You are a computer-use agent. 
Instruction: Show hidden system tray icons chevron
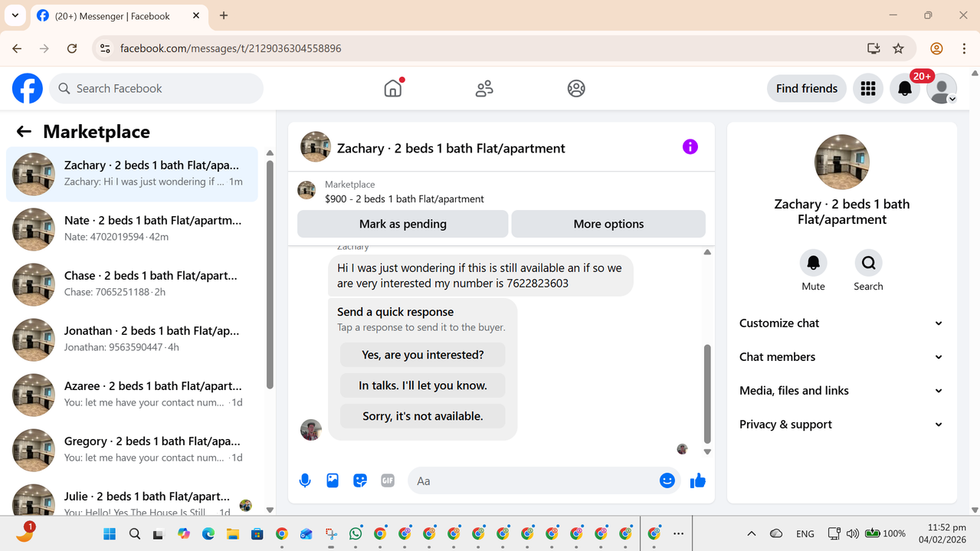click(x=752, y=533)
